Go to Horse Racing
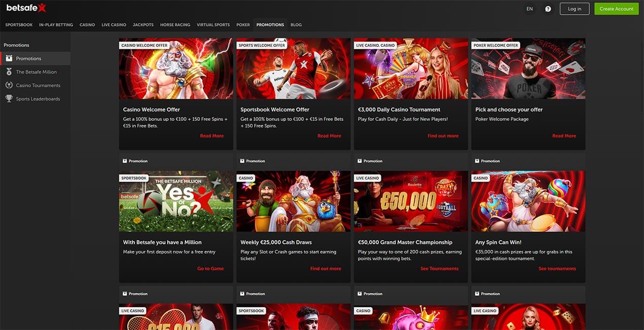This screenshot has width=644, height=330. coord(175,25)
